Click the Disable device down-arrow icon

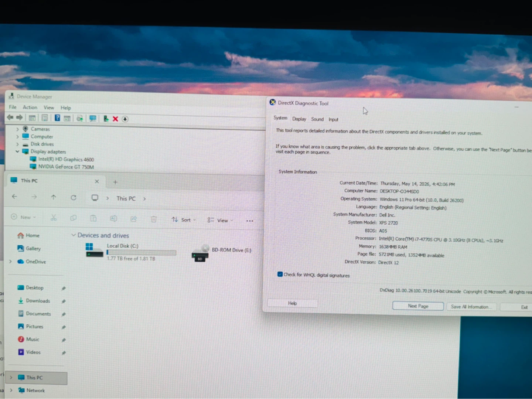click(125, 119)
